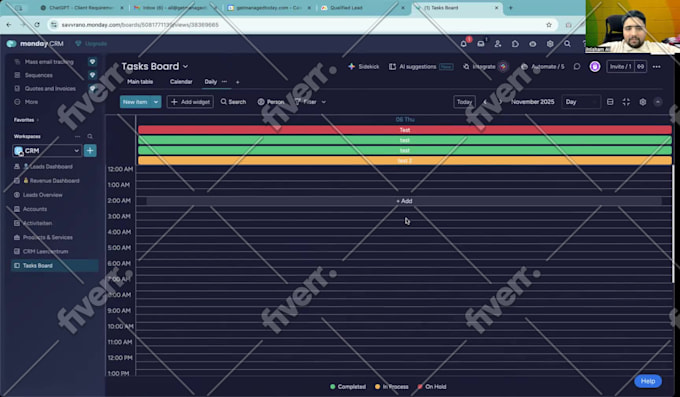Open the red Test event

coord(405,130)
